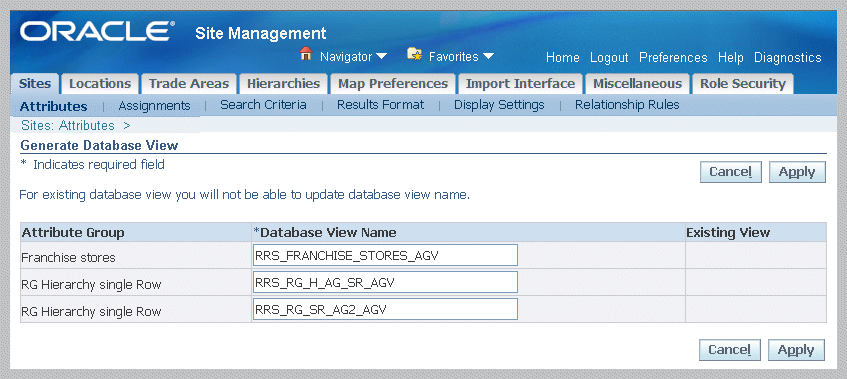Click the Favorites folder star icon

414,54
